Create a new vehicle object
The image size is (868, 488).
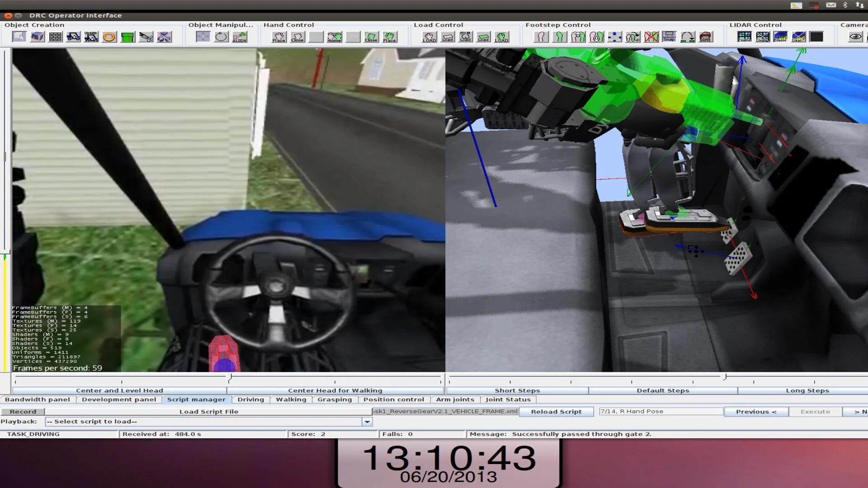(72, 37)
